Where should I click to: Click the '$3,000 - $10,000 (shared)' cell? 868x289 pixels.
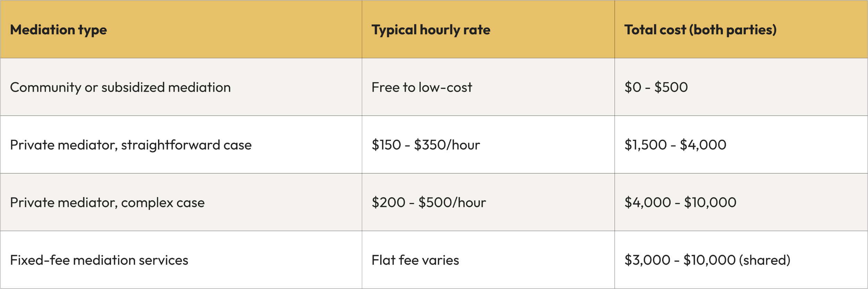point(707,260)
